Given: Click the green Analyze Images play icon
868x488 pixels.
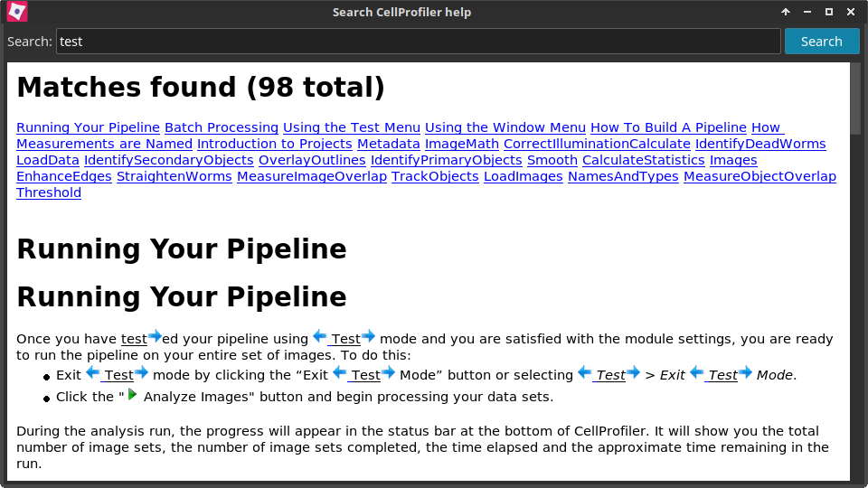Looking at the screenshot, I should (132, 395).
